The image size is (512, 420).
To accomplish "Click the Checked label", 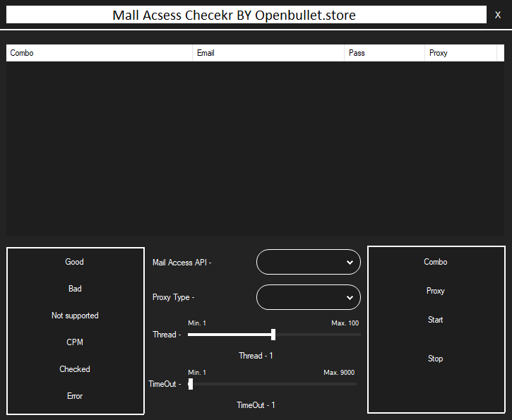I will tap(75, 369).
